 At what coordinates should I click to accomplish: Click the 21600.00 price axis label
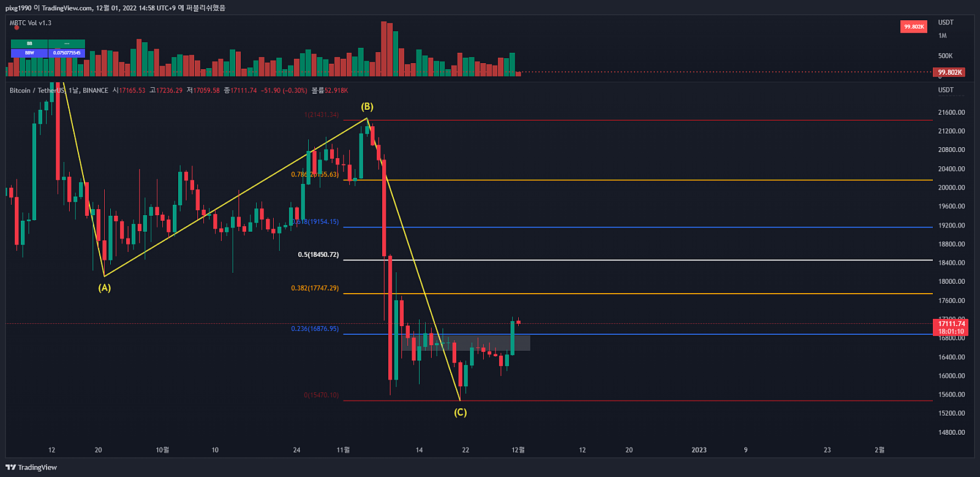(x=951, y=112)
